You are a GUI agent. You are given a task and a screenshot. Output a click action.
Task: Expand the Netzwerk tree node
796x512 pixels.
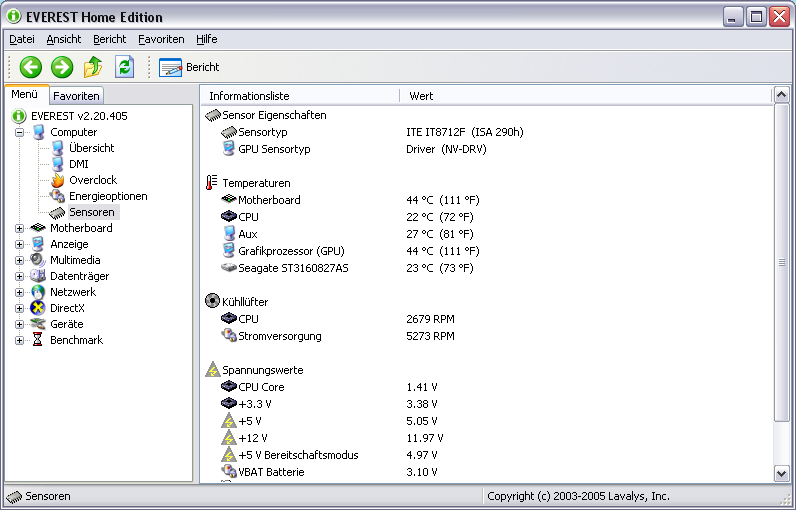pos(19,292)
